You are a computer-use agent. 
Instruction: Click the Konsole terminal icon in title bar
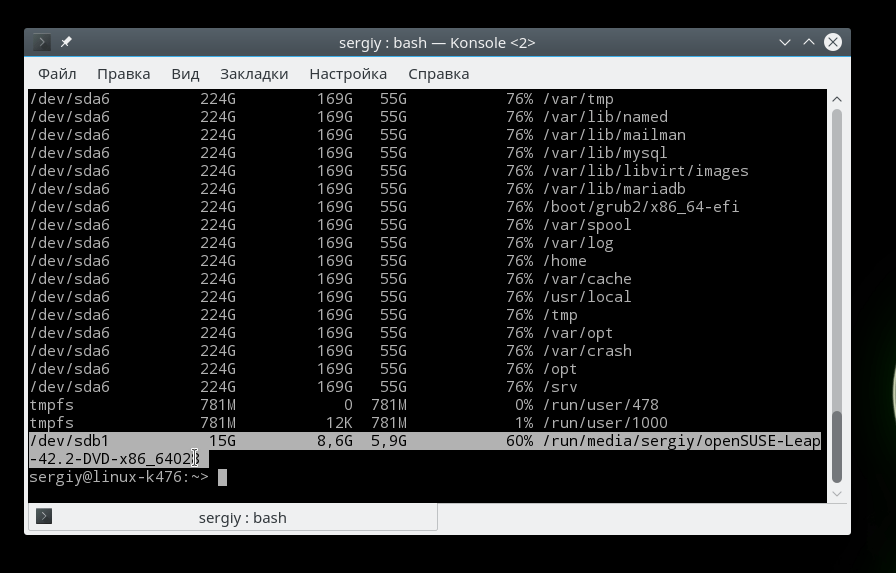[42, 43]
